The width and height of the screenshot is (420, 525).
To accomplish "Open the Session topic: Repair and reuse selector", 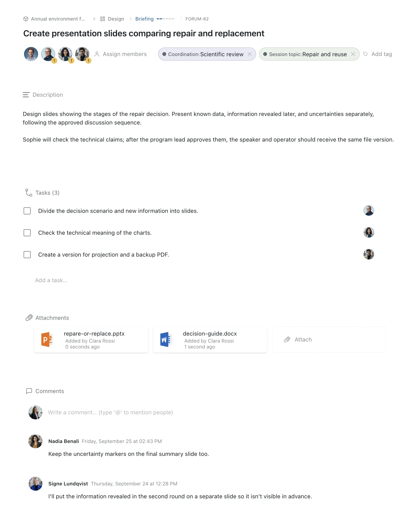I will [308, 54].
